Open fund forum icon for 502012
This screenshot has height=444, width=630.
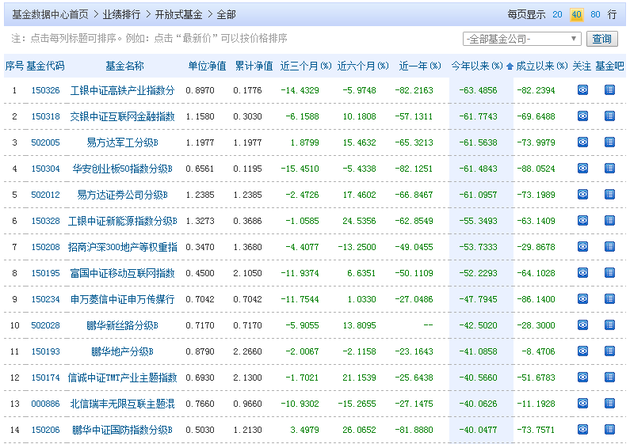coord(610,194)
